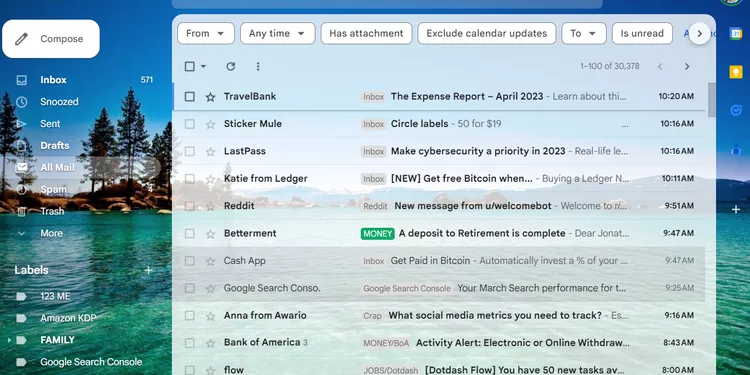Open the green MONEY label tag
The width and height of the screenshot is (750, 375).
click(377, 233)
